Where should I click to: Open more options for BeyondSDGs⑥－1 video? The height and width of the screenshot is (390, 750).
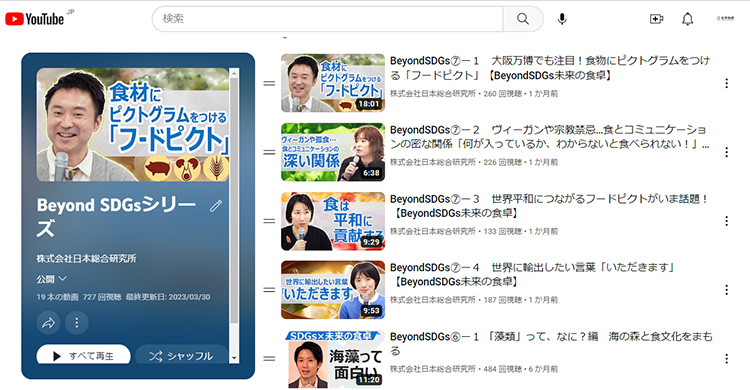(x=726, y=359)
